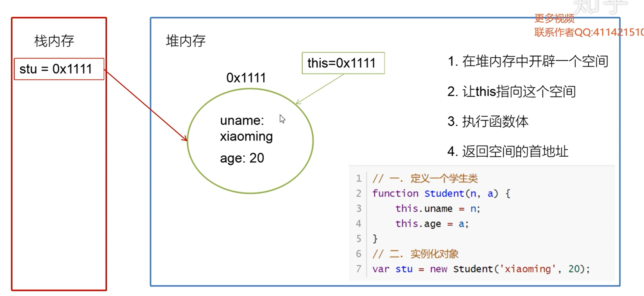Click 'age: 20' inside the circle
Viewport: 644px width, 296px height.
[242, 158]
